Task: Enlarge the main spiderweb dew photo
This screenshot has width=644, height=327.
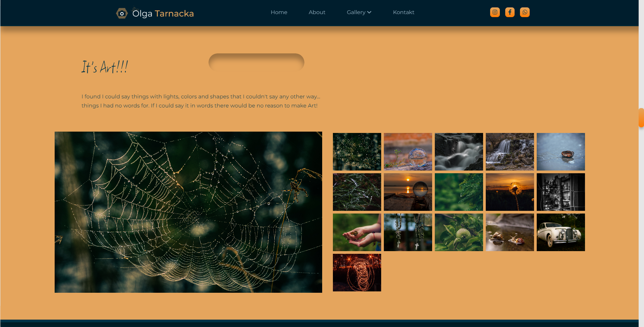Action: 188,212
